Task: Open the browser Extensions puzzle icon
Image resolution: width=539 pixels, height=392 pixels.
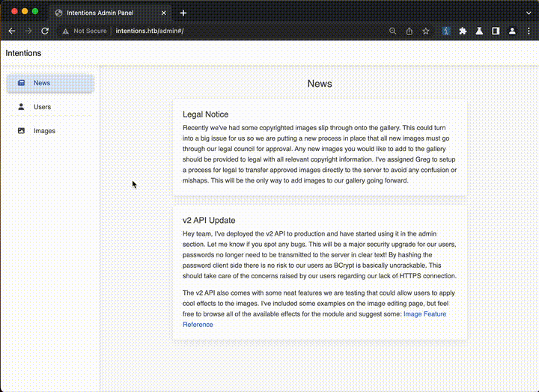Action: [463, 31]
